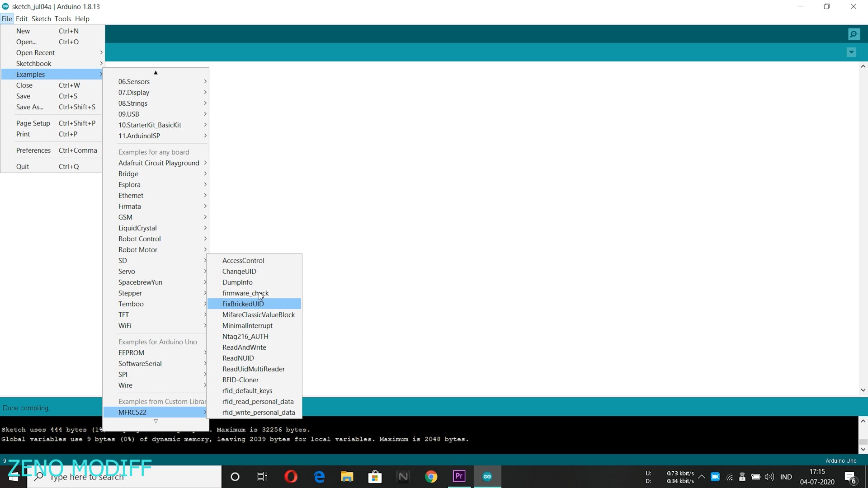Open File Explorer from taskbar
This screenshot has width=868, height=488.
[x=347, y=477]
